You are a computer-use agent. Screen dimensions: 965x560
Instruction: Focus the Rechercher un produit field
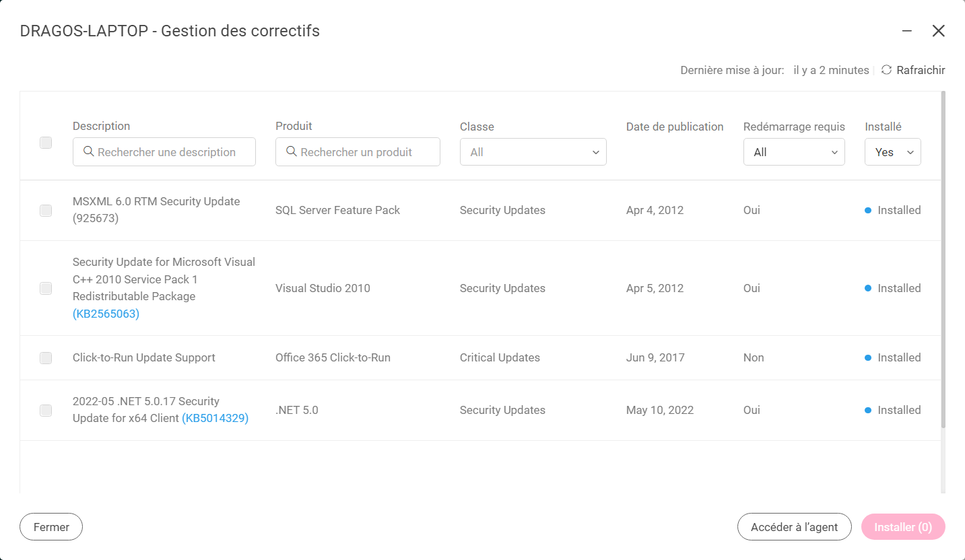coord(358,152)
